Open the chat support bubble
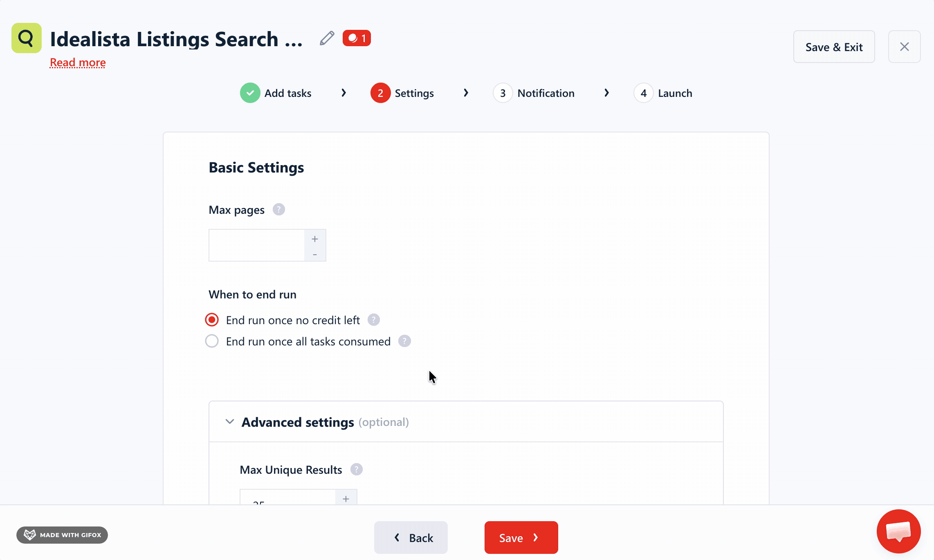 point(898,531)
